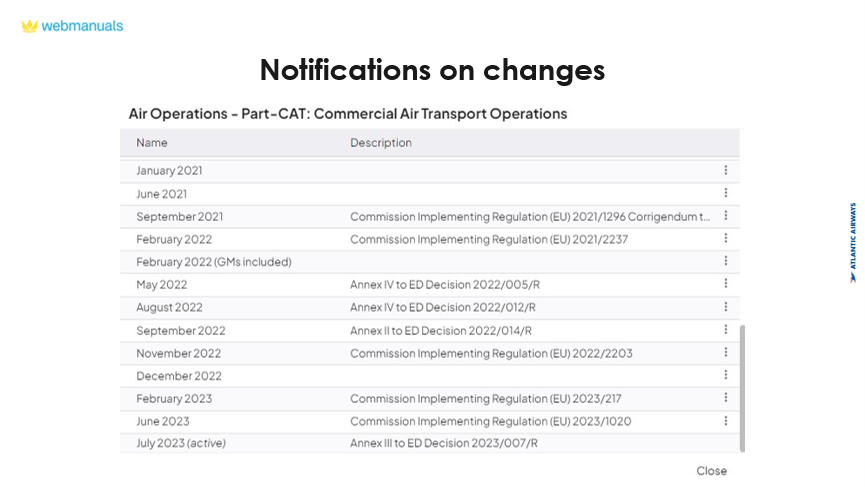This screenshot has width=865, height=487.
Task: Sort by the Name column header
Action: tap(152, 143)
